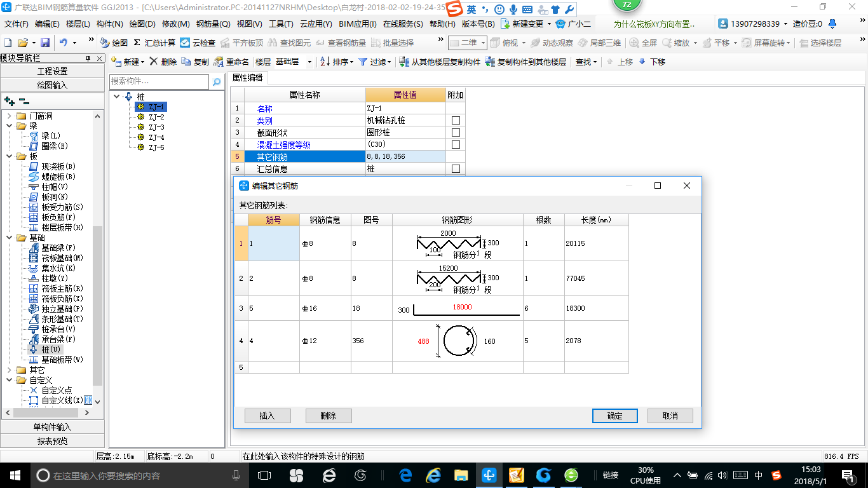Launch 云检查 cloud check
The width and height of the screenshot is (868, 488).
198,43
